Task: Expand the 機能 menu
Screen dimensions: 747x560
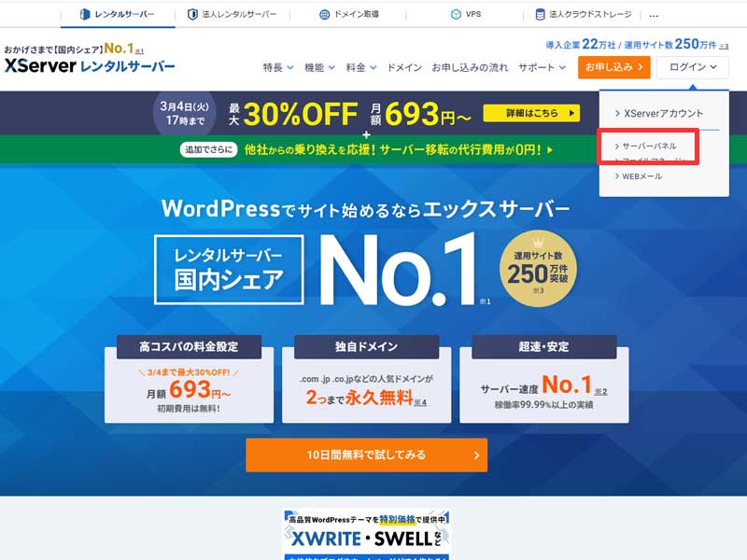Action: (319, 67)
